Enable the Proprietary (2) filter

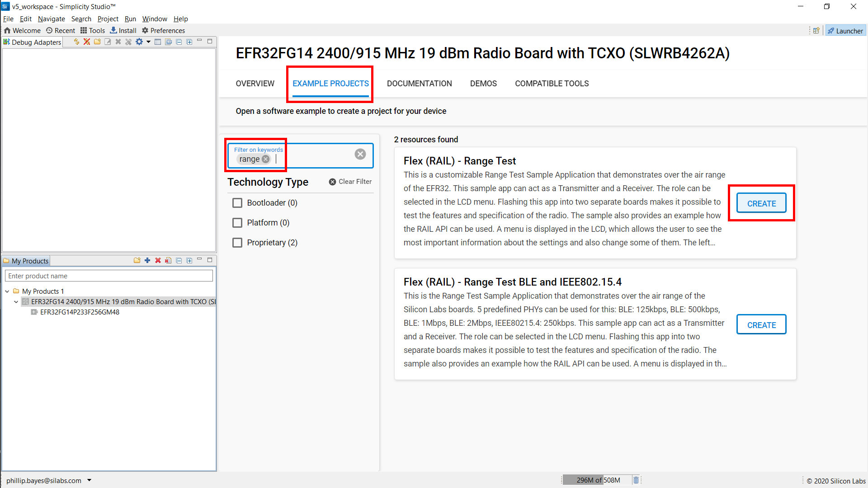tap(237, 243)
